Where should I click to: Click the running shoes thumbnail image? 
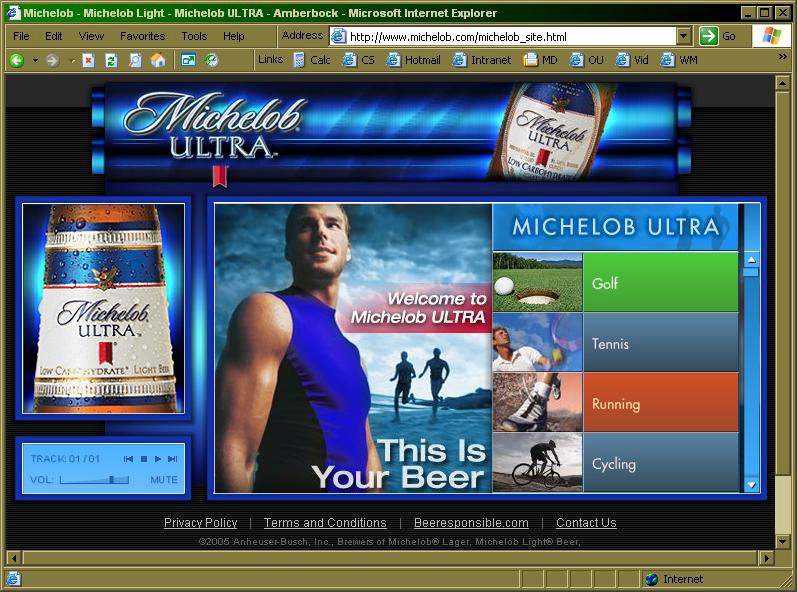(x=537, y=402)
